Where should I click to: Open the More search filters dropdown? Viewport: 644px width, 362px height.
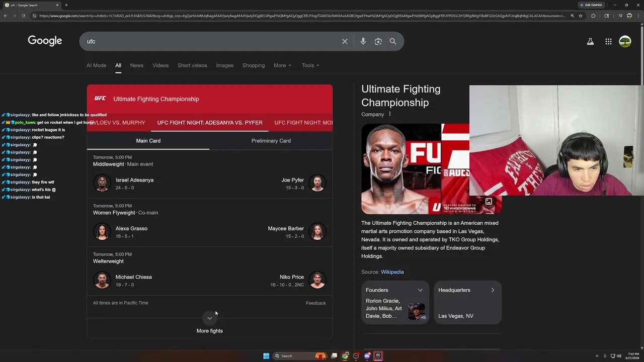[x=282, y=65]
